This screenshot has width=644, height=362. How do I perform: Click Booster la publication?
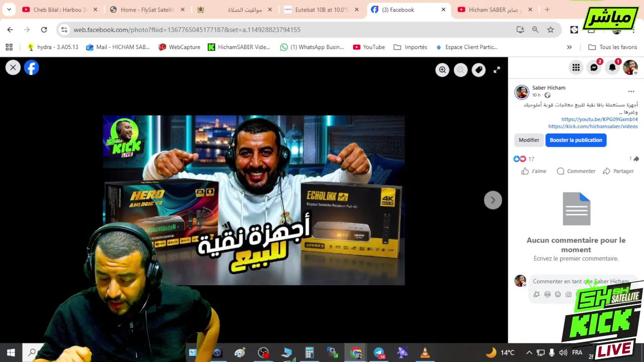click(x=576, y=140)
